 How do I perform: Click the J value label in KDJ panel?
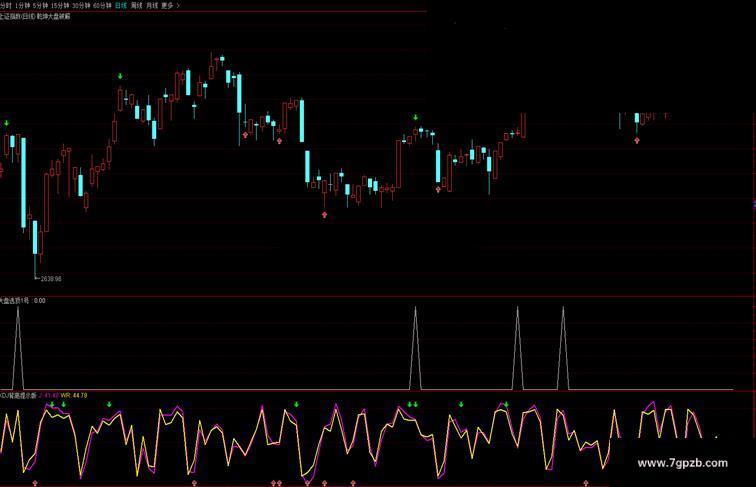point(49,395)
